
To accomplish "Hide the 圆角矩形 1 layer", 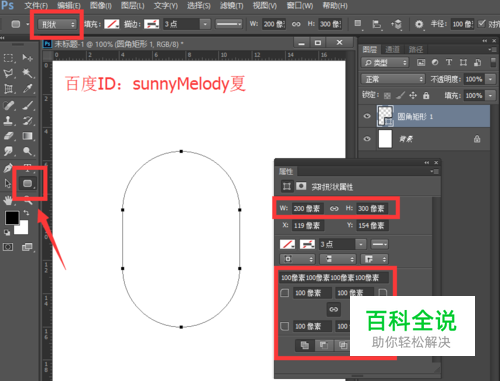I will [x=367, y=116].
